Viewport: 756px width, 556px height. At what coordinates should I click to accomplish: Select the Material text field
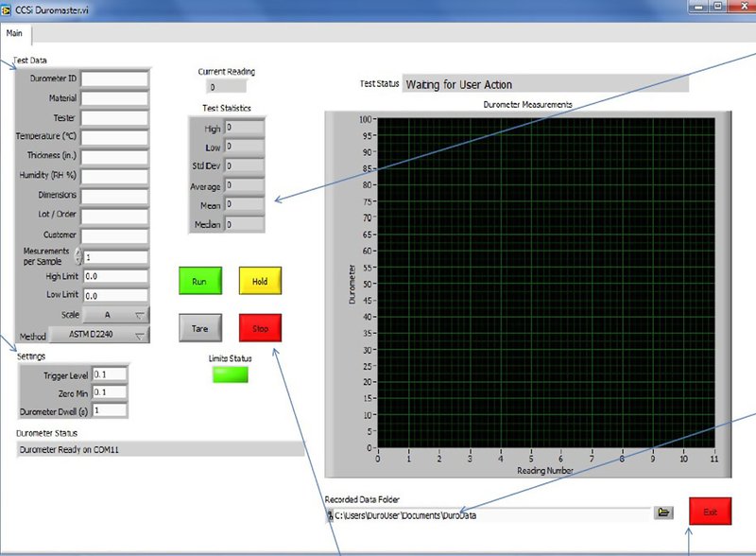pyautogui.click(x=114, y=98)
